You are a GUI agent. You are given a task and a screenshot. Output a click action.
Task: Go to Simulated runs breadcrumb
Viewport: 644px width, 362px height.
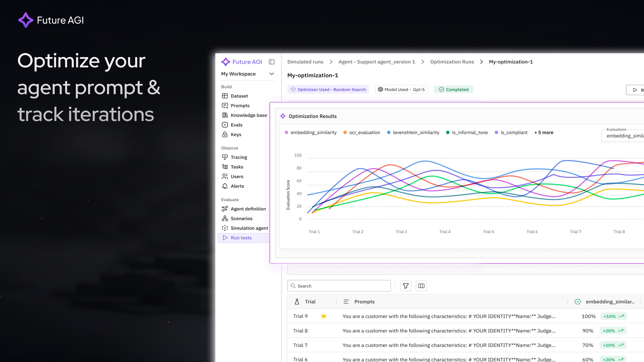[x=305, y=62]
